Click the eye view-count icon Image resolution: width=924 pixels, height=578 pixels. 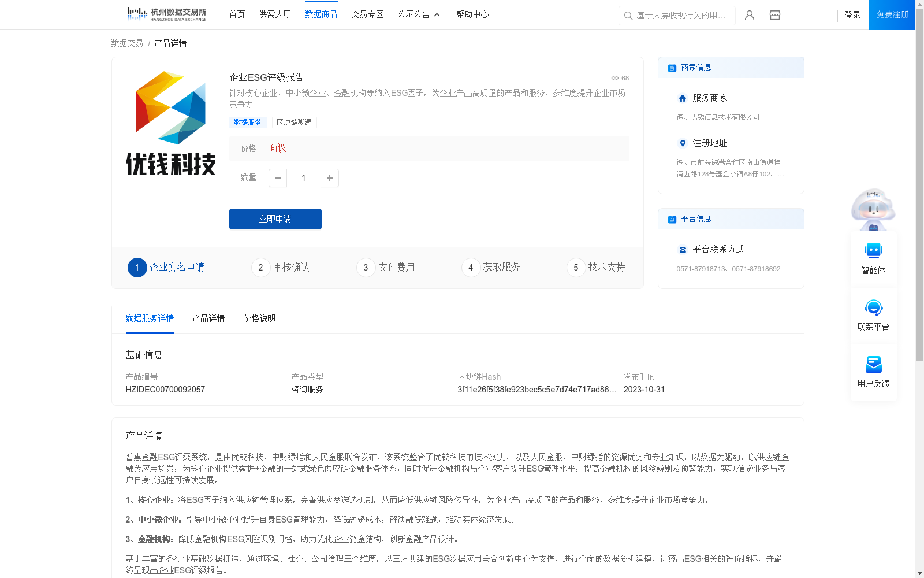point(615,78)
